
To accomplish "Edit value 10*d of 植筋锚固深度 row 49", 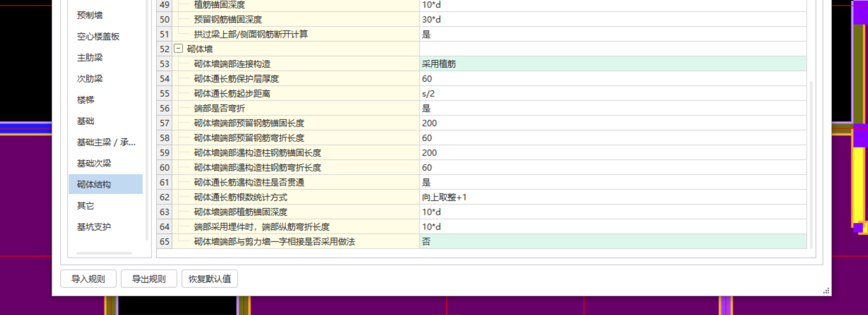I will (613, 5).
